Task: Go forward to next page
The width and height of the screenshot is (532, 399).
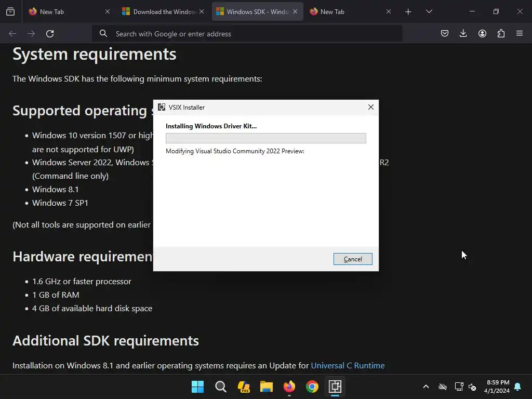Action: click(x=31, y=34)
